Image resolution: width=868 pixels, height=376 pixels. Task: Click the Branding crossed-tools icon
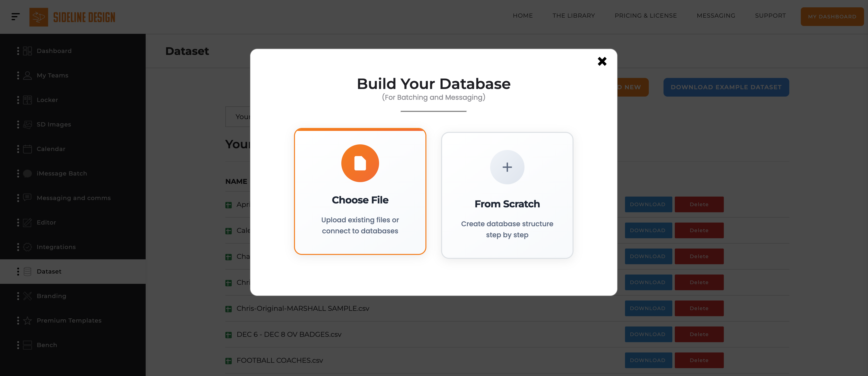[x=27, y=296]
